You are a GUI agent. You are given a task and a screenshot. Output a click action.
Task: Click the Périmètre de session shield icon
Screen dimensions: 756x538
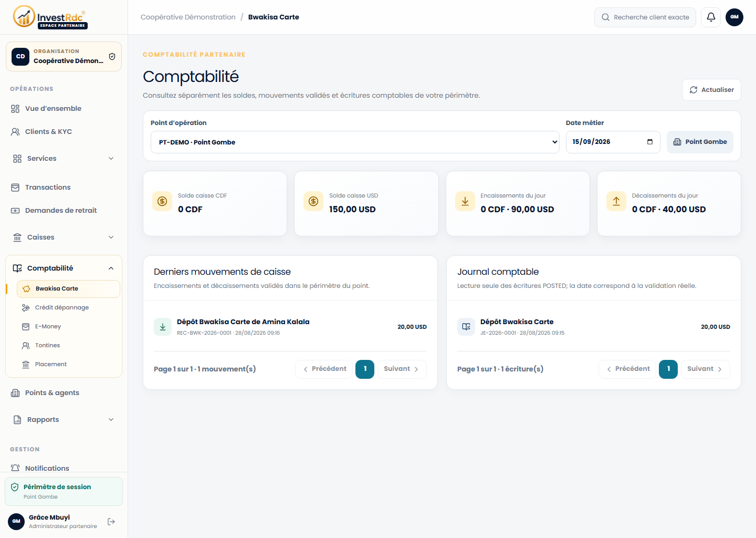pos(15,487)
